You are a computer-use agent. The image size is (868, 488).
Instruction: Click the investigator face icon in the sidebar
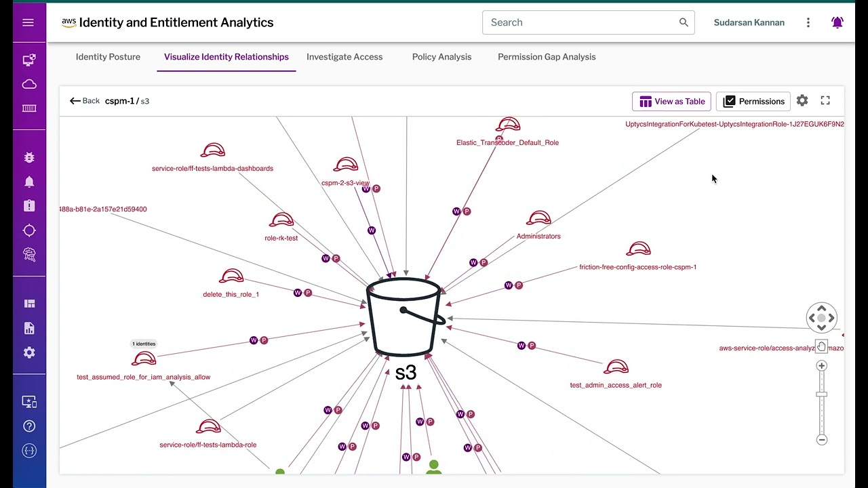[29, 254]
